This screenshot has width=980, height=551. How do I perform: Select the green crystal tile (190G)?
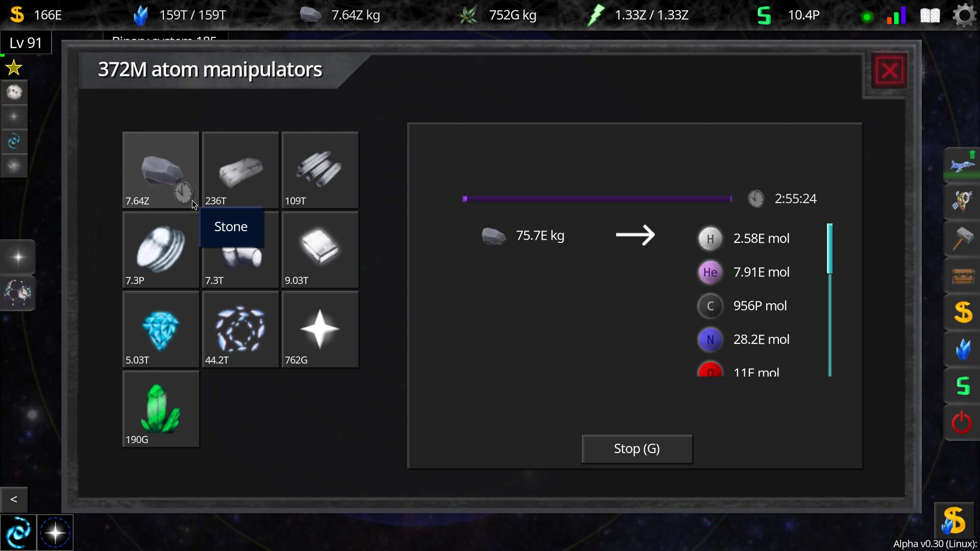[161, 409]
